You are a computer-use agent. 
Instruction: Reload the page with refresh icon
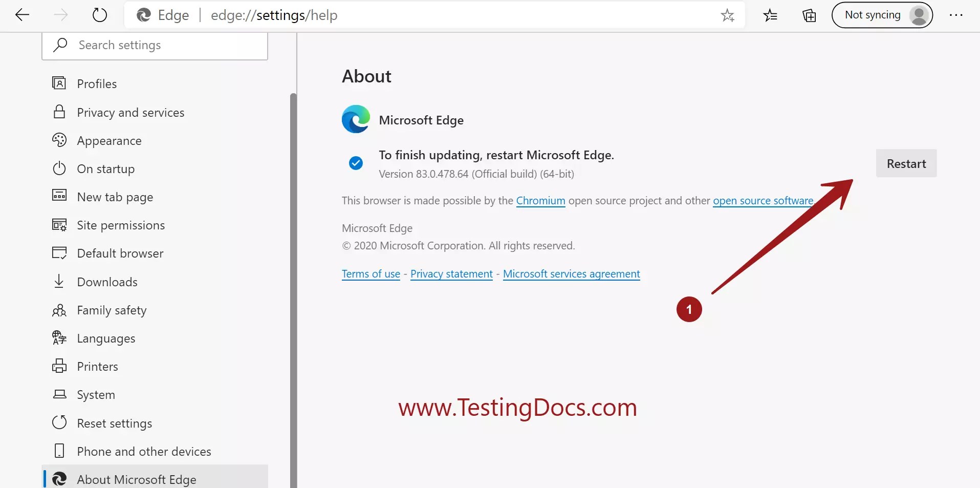tap(99, 15)
